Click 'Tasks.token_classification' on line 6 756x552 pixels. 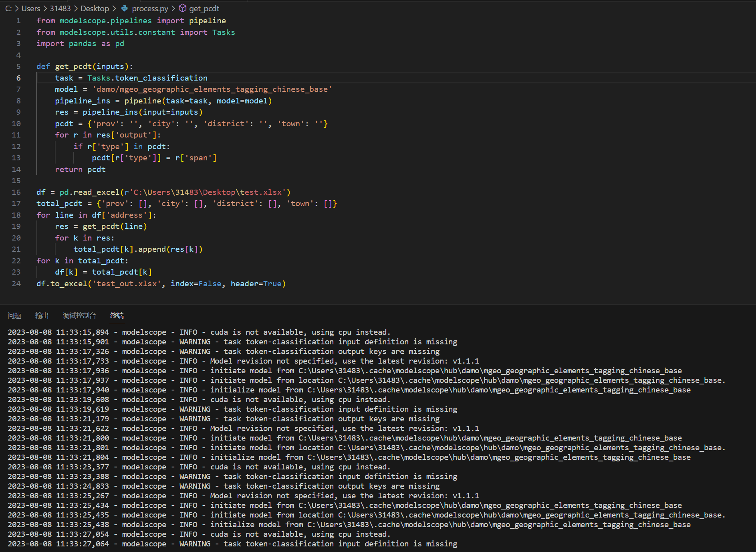(147, 78)
